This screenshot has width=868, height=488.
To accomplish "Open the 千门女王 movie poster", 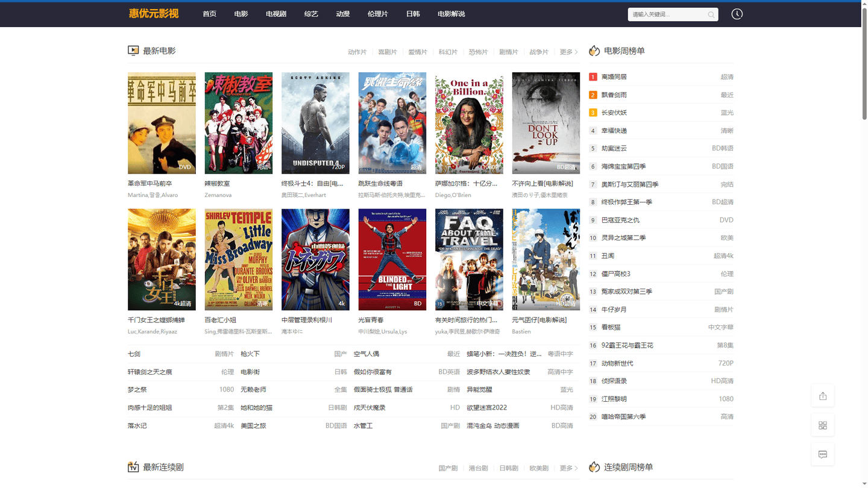I will (162, 260).
